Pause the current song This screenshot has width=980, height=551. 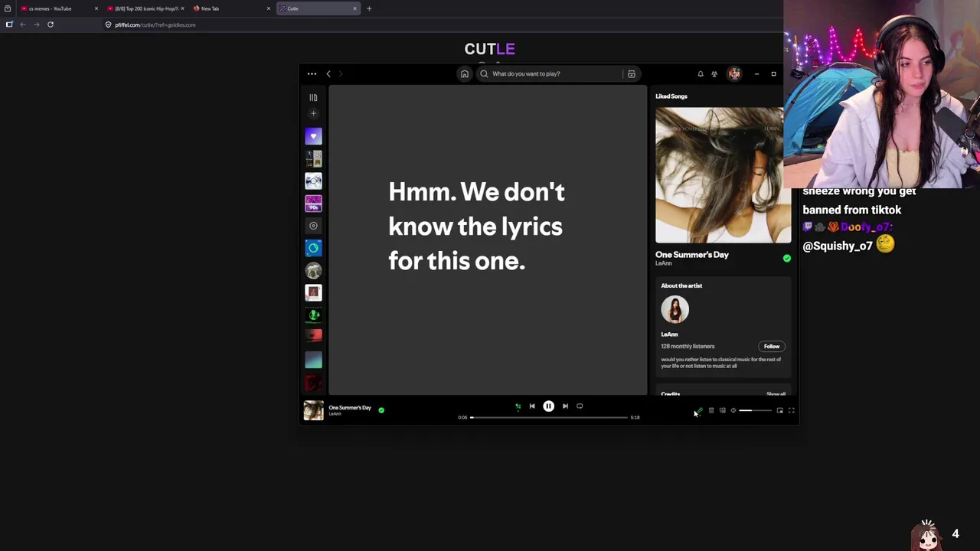(x=549, y=406)
